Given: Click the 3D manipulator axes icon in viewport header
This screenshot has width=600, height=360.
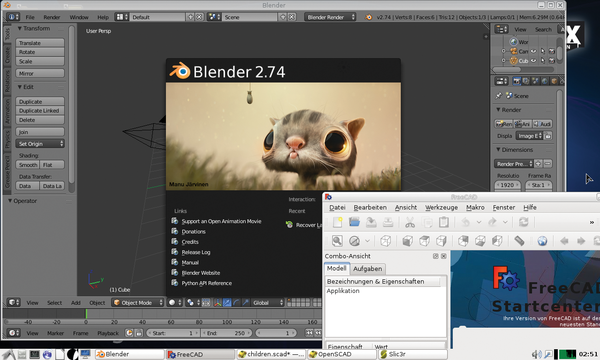Looking at the screenshot, I should [217, 303].
